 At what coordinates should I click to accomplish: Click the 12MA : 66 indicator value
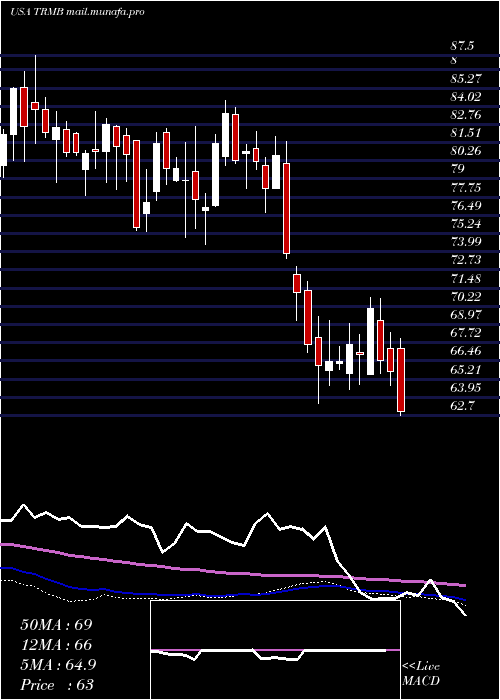(x=56, y=645)
